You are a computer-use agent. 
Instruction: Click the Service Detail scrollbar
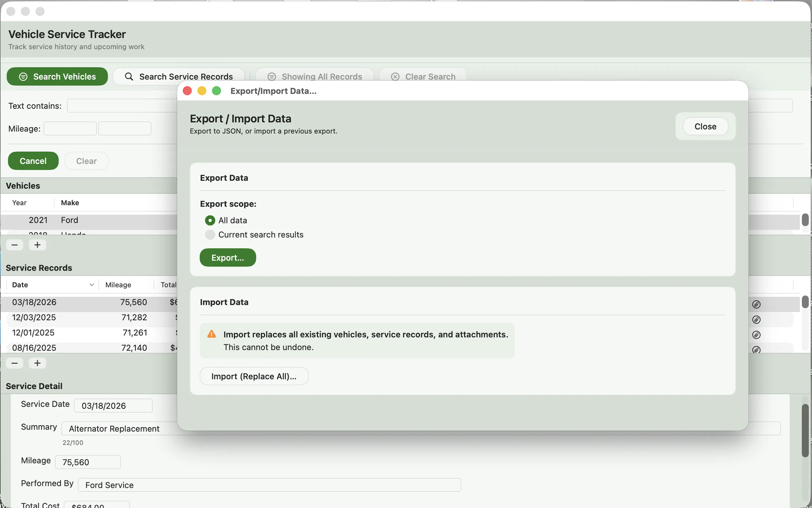[x=805, y=431]
